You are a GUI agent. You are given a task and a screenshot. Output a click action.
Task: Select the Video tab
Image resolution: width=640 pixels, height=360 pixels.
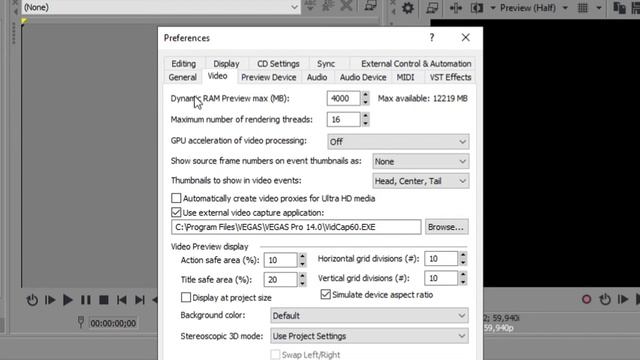(x=217, y=76)
